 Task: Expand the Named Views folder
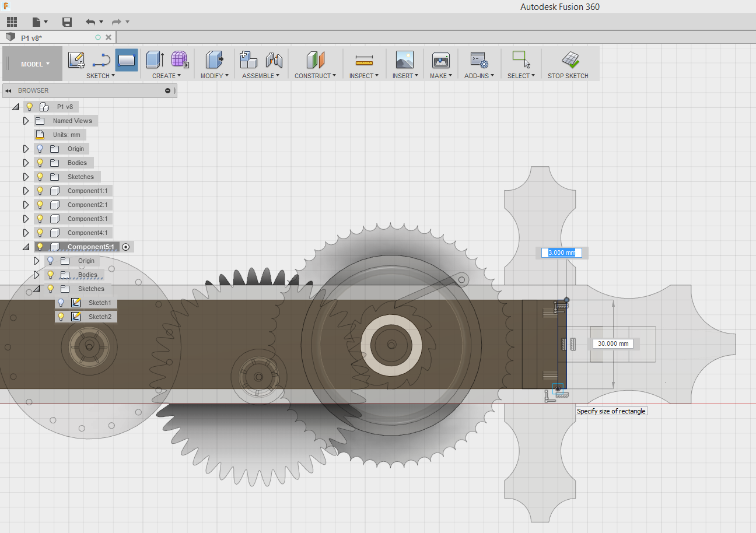point(26,121)
